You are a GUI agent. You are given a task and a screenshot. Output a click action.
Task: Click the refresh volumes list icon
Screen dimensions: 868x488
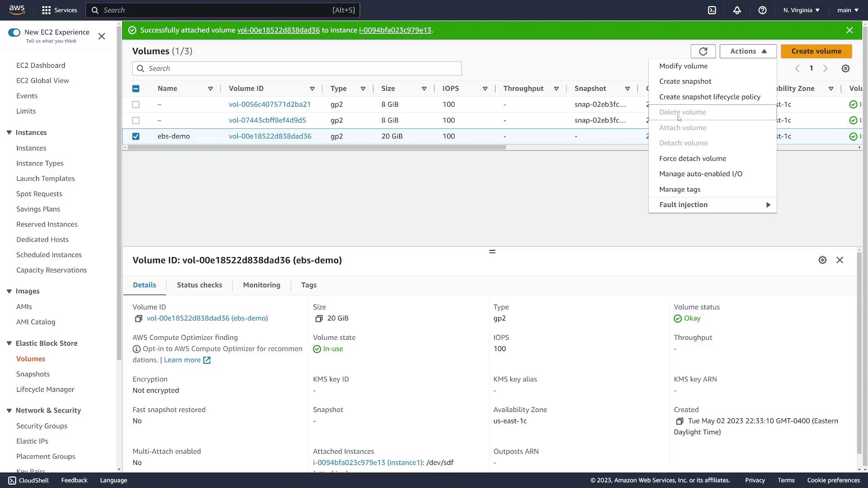[x=703, y=51]
